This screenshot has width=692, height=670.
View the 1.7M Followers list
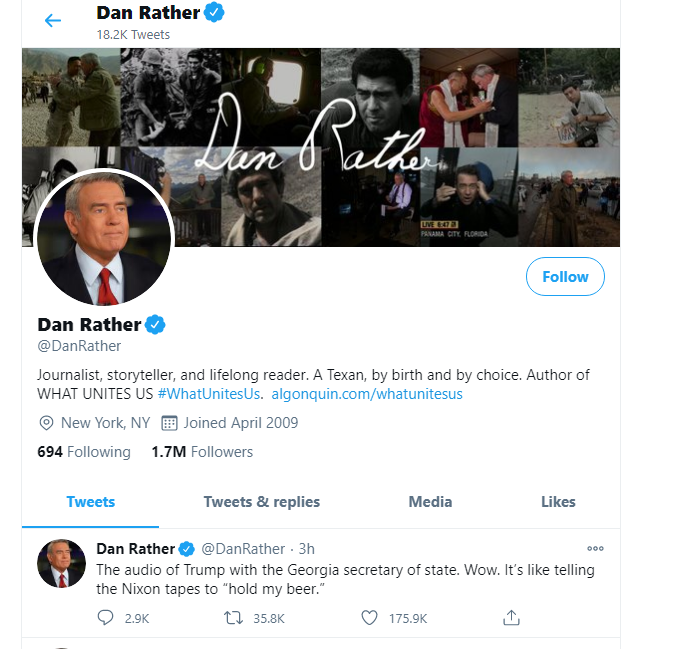point(202,452)
